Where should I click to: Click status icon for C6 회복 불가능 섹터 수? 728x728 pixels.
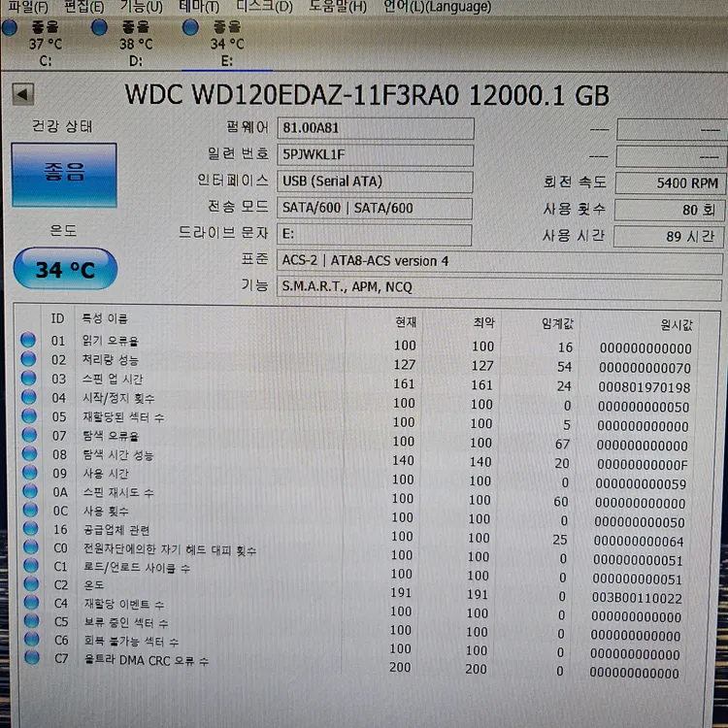(x=32, y=640)
